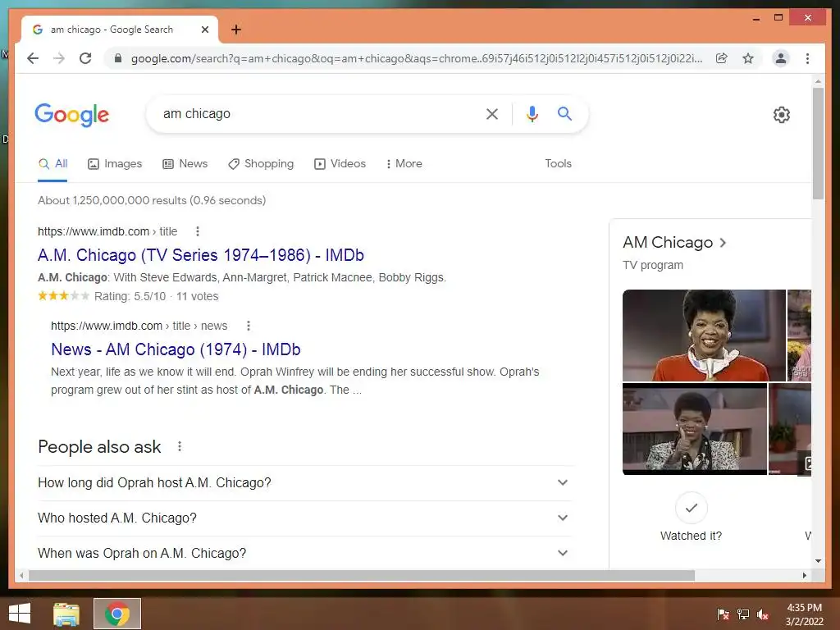Open options for imdb.com title result
This screenshot has height=630, width=840.
[x=198, y=231]
